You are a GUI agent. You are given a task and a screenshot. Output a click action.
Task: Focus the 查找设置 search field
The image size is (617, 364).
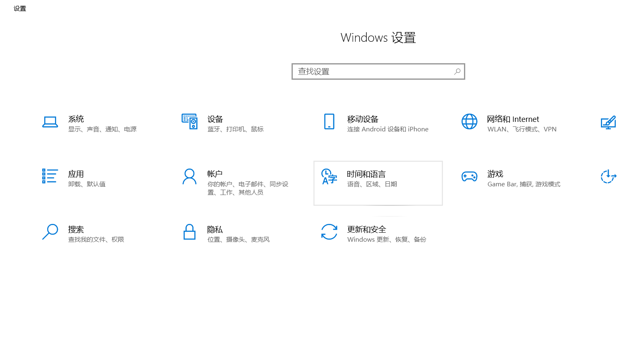click(378, 71)
